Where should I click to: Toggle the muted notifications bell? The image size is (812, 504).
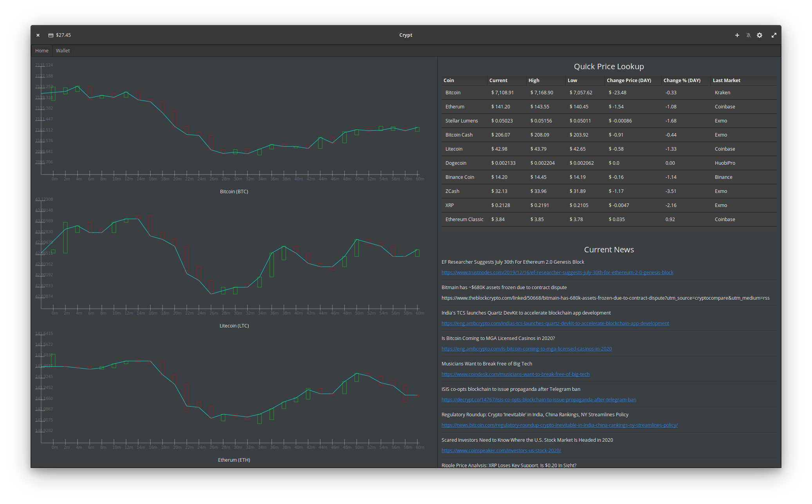click(x=748, y=35)
